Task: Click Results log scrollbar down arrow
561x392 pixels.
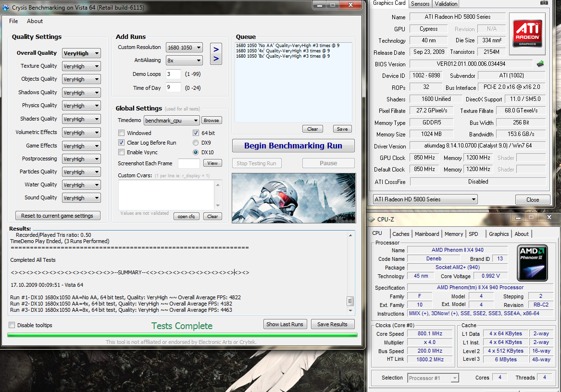Action: (x=350, y=311)
